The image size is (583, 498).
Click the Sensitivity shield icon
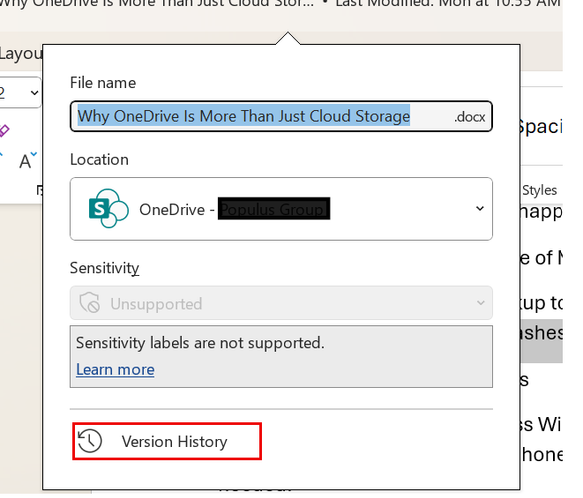(x=90, y=303)
